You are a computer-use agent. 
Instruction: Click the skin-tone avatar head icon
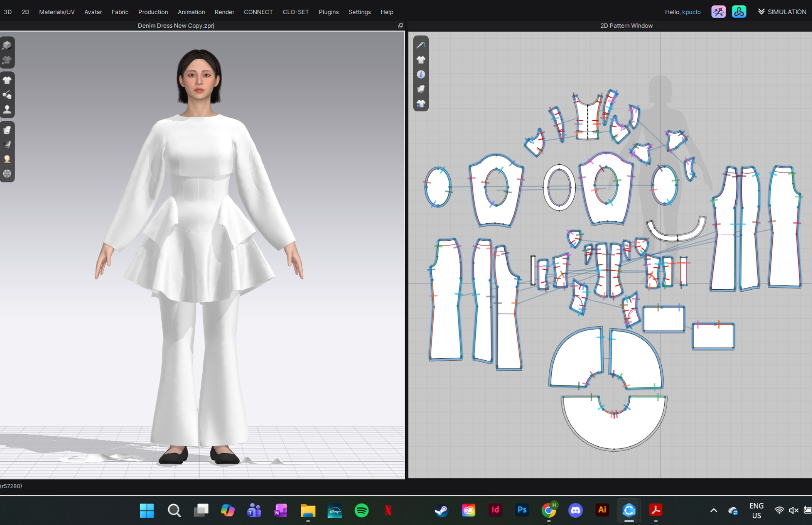coord(7,159)
